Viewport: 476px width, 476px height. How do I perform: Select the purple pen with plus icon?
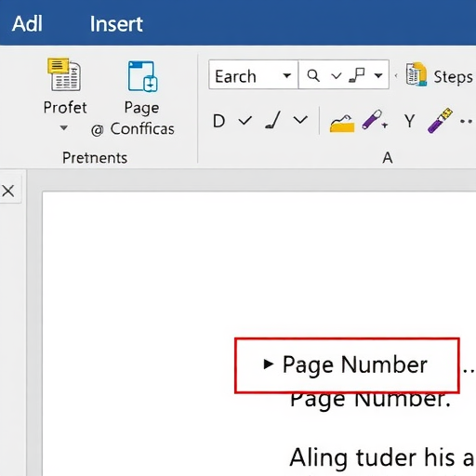pyautogui.click(x=375, y=120)
